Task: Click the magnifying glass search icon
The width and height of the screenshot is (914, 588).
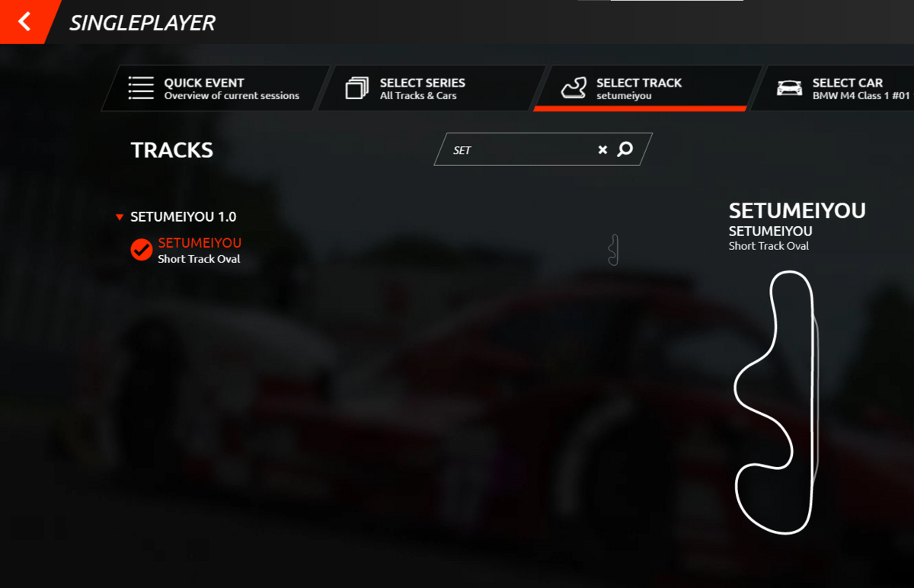Action: click(x=625, y=149)
